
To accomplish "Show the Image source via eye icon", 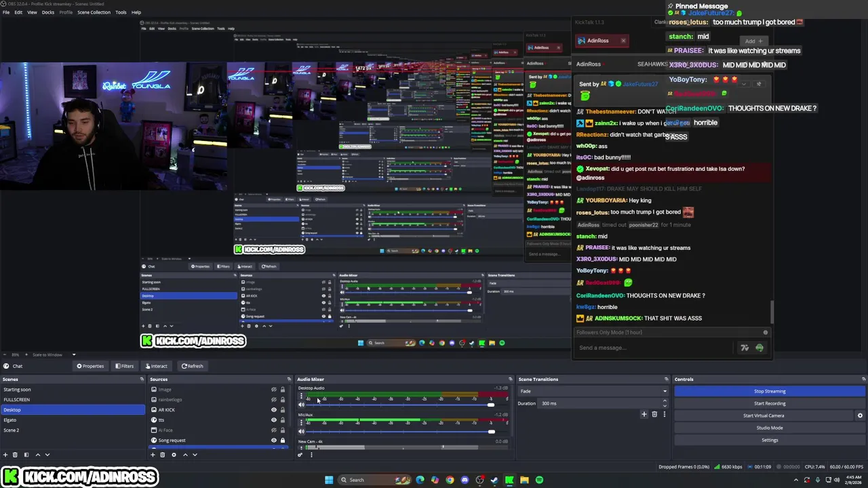I will tap(274, 390).
